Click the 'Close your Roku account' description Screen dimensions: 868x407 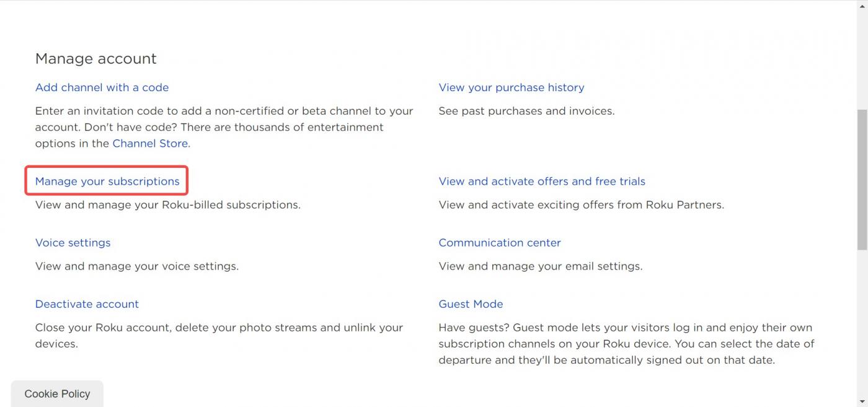click(x=219, y=335)
